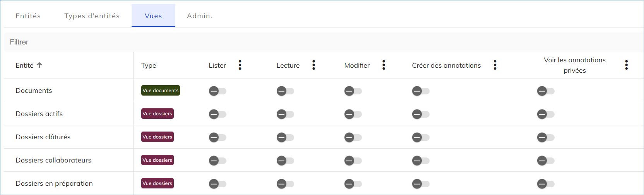Open the Modifier column three-dot menu
The width and height of the screenshot is (644, 195).
pyautogui.click(x=384, y=65)
